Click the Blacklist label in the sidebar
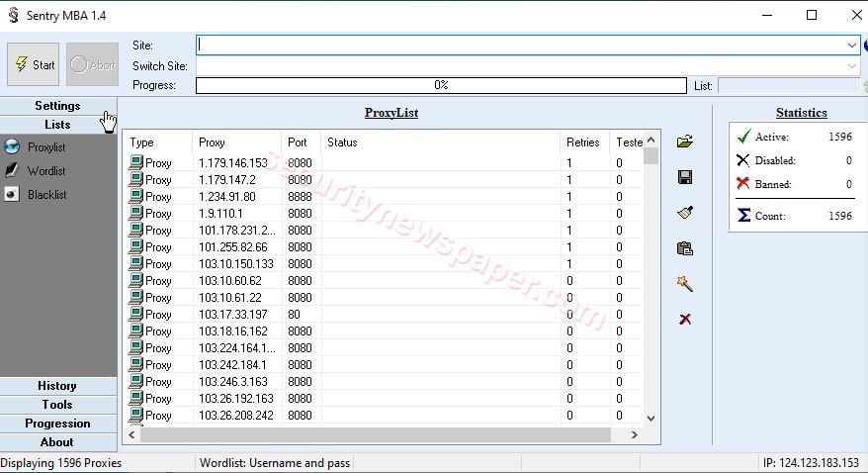Image resolution: width=868 pixels, height=473 pixels. coord(47,195)
